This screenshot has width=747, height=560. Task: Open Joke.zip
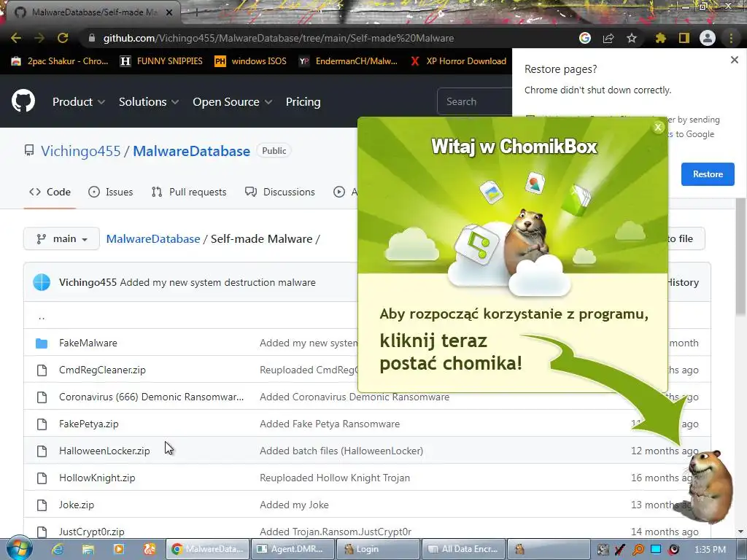(x=76, y=505)
